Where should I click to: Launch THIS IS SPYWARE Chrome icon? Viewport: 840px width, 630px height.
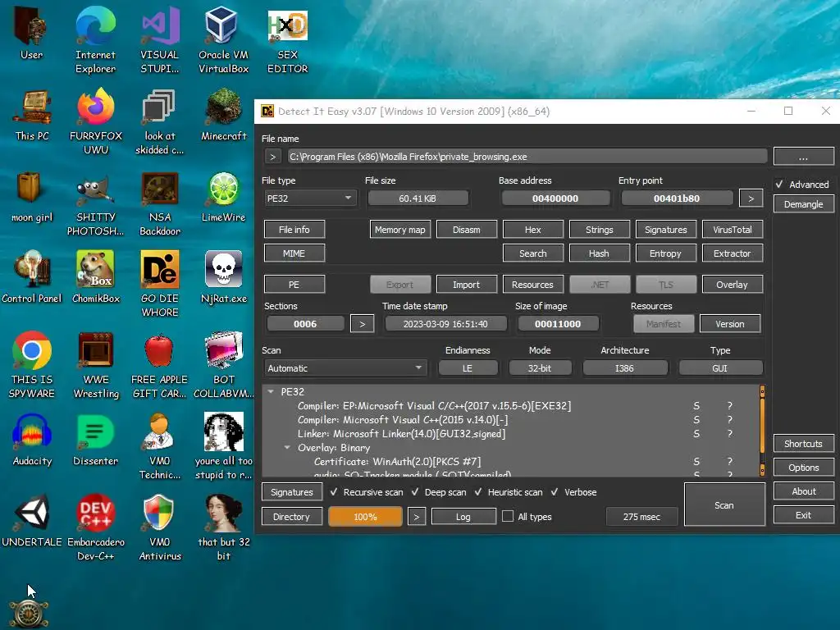[x=32, y=365]
